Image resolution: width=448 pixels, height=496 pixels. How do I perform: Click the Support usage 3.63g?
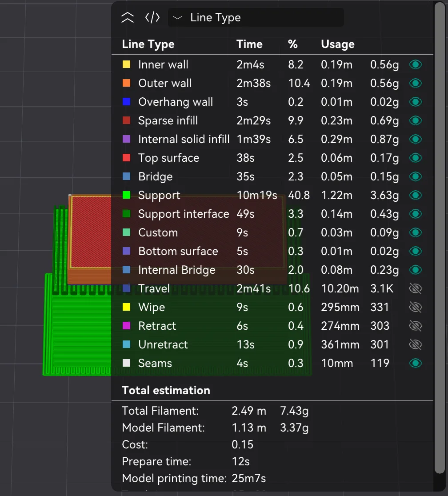pyautogui.click(x=384, y=195)
